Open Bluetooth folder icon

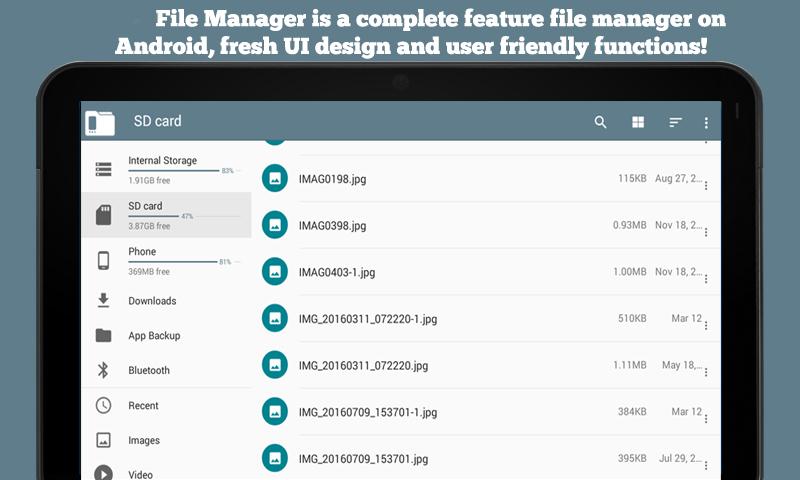(103, 370)
